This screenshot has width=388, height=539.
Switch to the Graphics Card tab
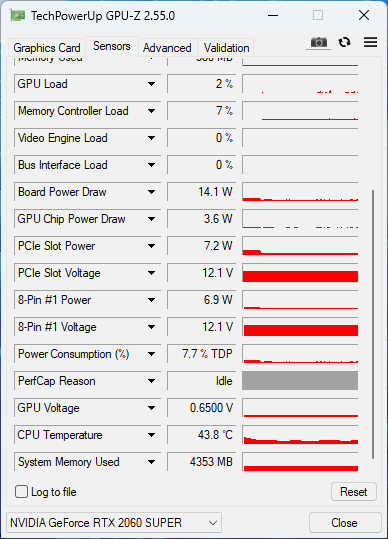point(47,47)
